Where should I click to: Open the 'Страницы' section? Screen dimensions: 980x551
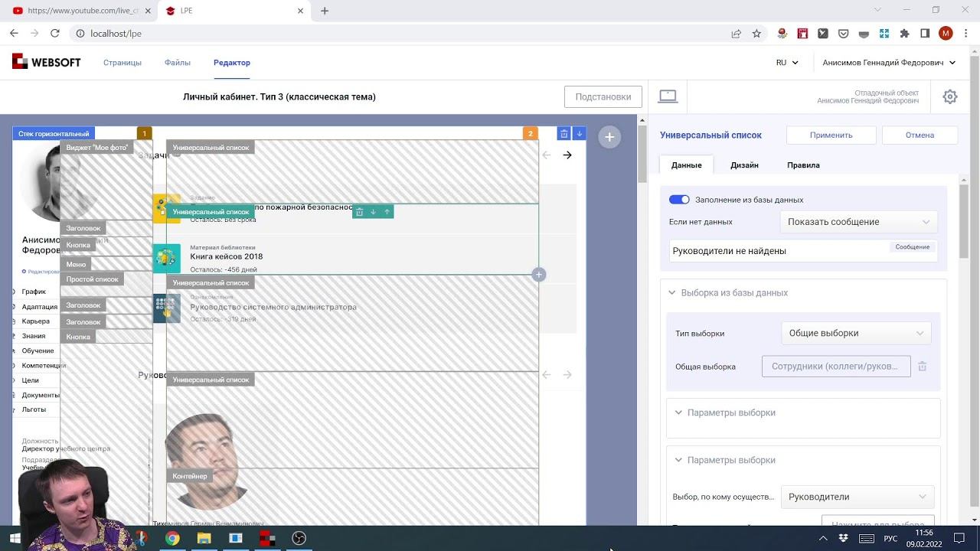tap(122, 63)
